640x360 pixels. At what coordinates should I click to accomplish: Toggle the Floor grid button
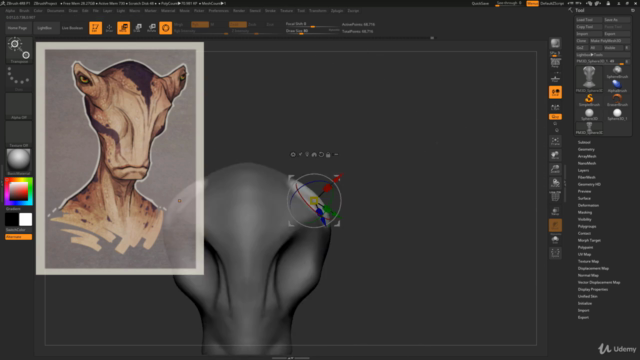pyautogui.click(x=555, y=78)
